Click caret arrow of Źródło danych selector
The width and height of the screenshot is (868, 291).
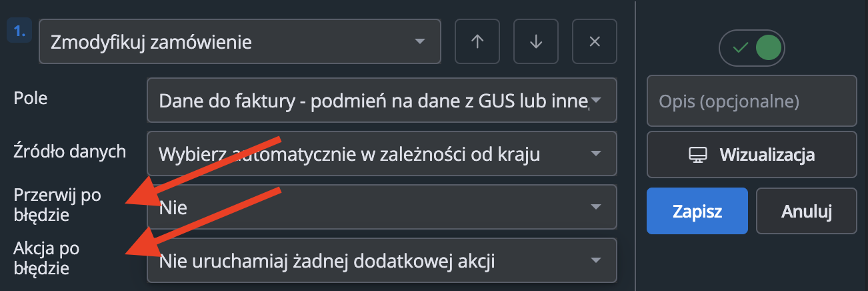tap(595, 154)
